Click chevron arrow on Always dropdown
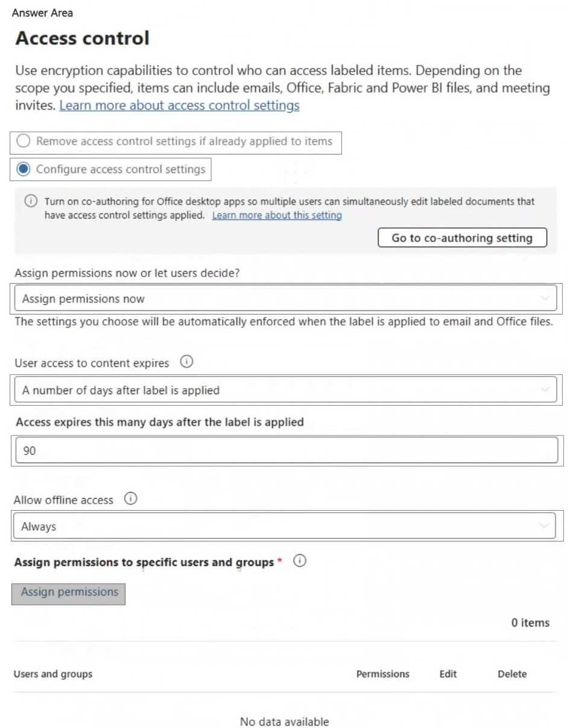Viewport: 573px width, 728px height. tap(545, 526)
